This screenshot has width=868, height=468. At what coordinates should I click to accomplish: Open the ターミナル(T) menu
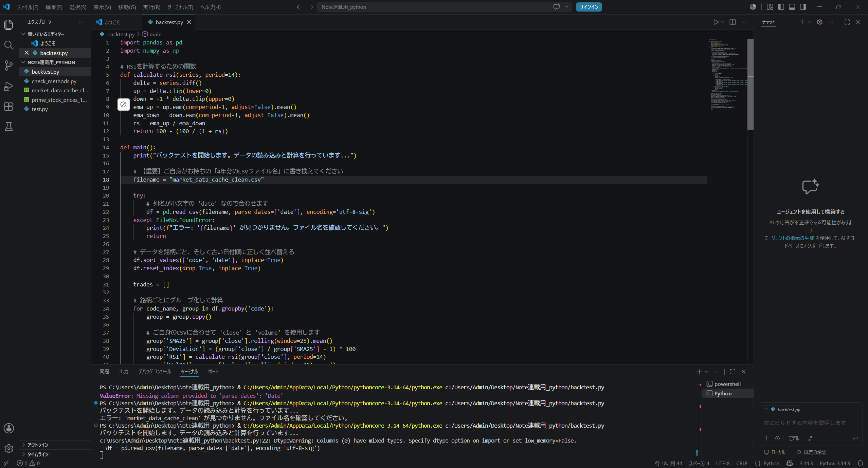(x=180, y=7)
